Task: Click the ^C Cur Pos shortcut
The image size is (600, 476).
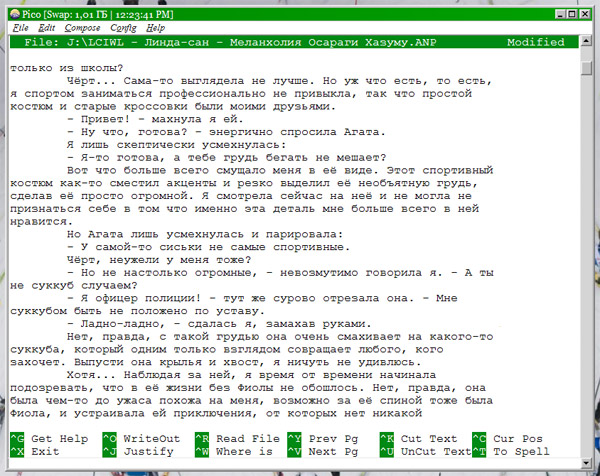Action: [x=507, y=439]
